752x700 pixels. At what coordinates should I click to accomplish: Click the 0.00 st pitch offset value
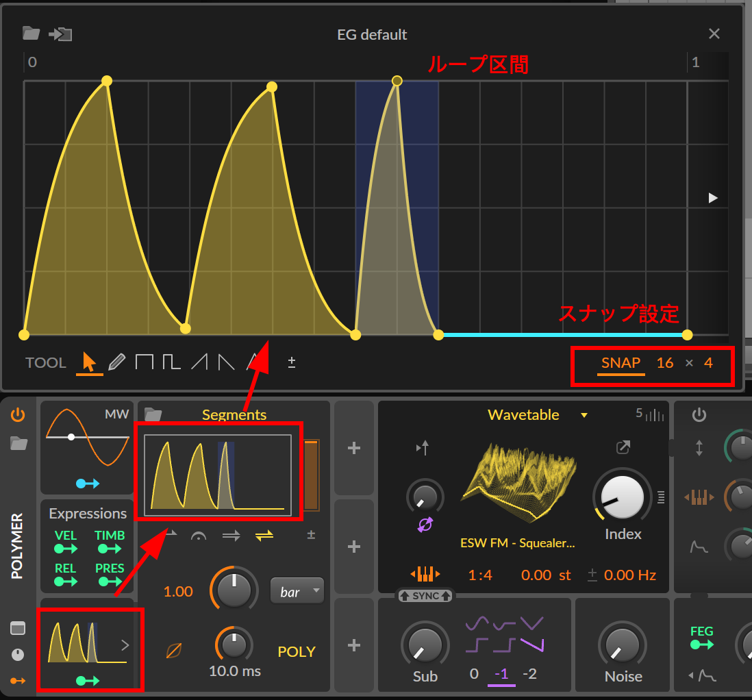pos(546,575)
